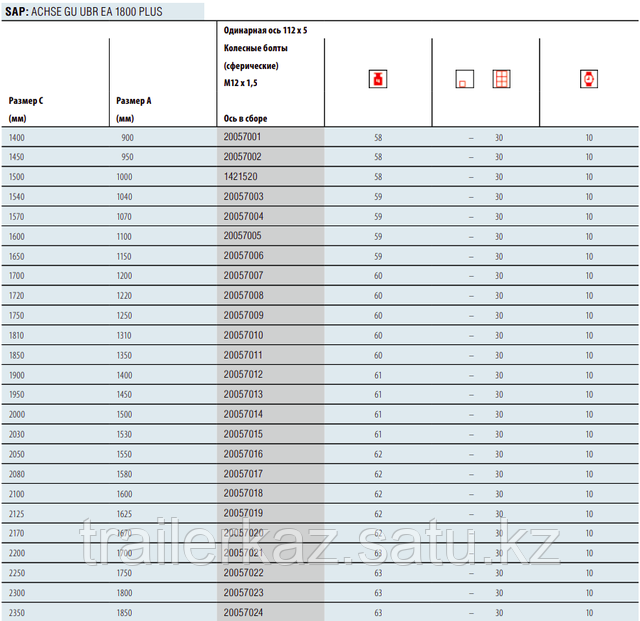Select part number 20057017

[243, 474]
